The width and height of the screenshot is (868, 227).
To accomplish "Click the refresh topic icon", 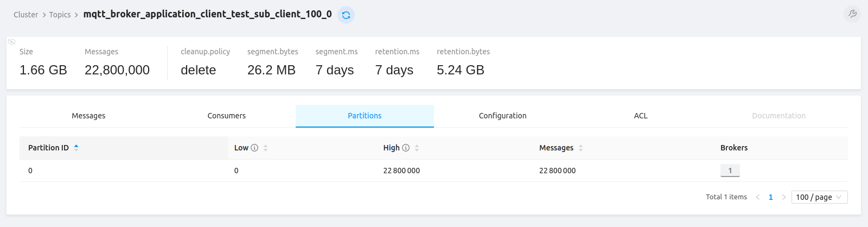I will (346, 15).
